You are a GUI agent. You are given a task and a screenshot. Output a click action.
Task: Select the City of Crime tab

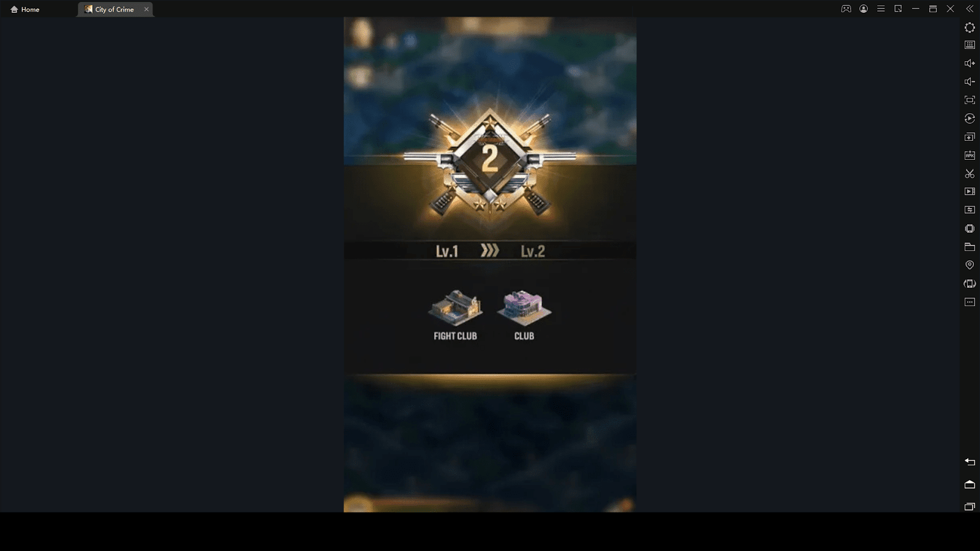pyautogui.click(x=109, y=9)
